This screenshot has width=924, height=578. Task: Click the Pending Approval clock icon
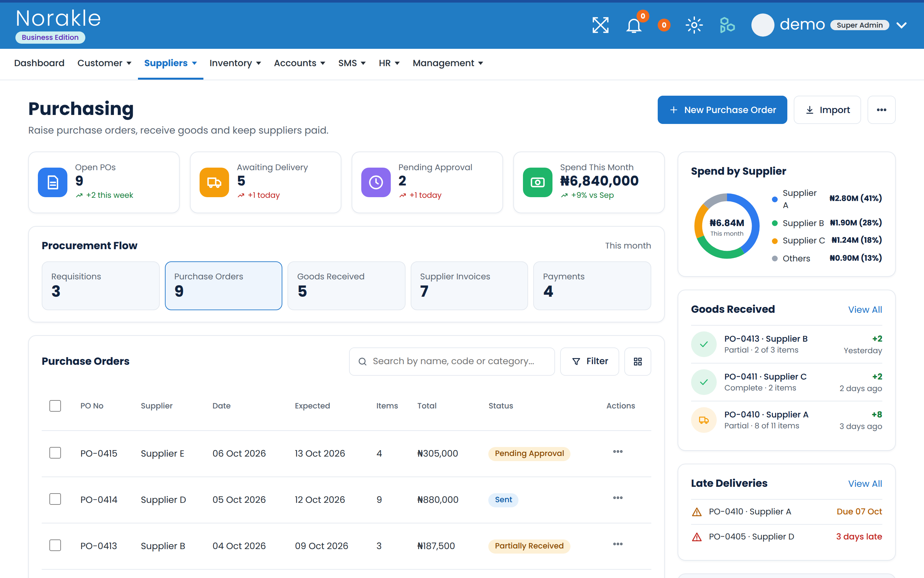coord(376,182)
